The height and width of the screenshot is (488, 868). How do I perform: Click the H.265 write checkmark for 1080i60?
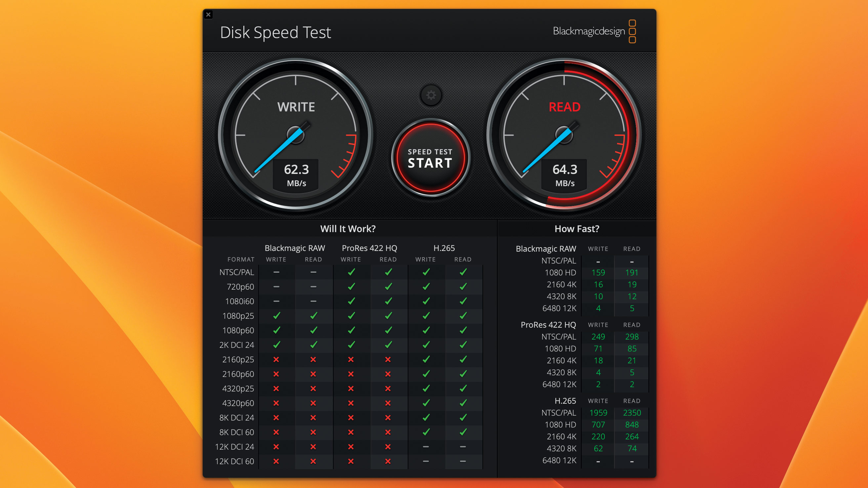click(x=426, y=301)
